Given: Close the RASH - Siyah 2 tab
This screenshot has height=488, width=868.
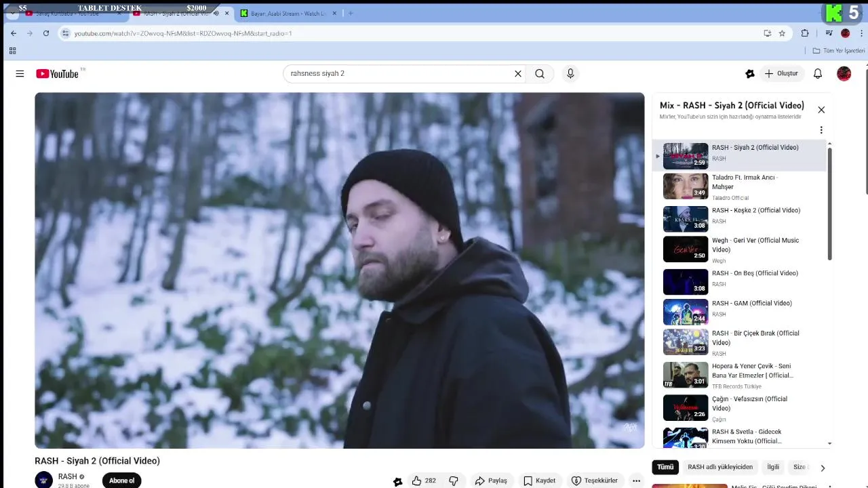Looking at the screenshot, I should 226,14.
